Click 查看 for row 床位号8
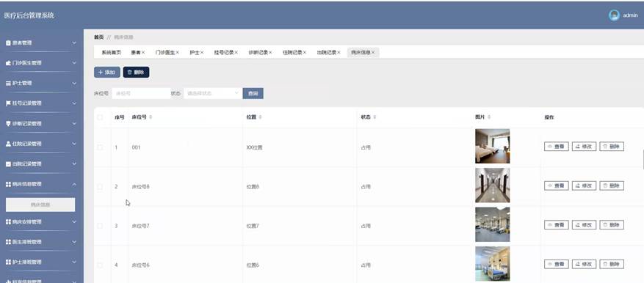The image size is (644, 283). pyautogui.click(x=557, y=185)
